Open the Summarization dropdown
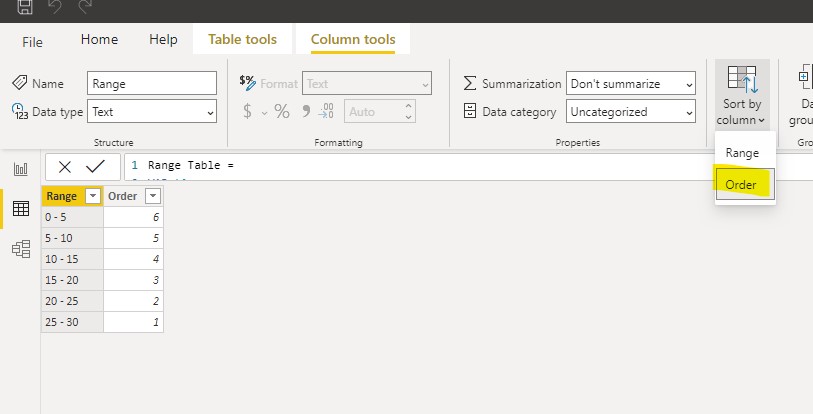 click(630, 84)
